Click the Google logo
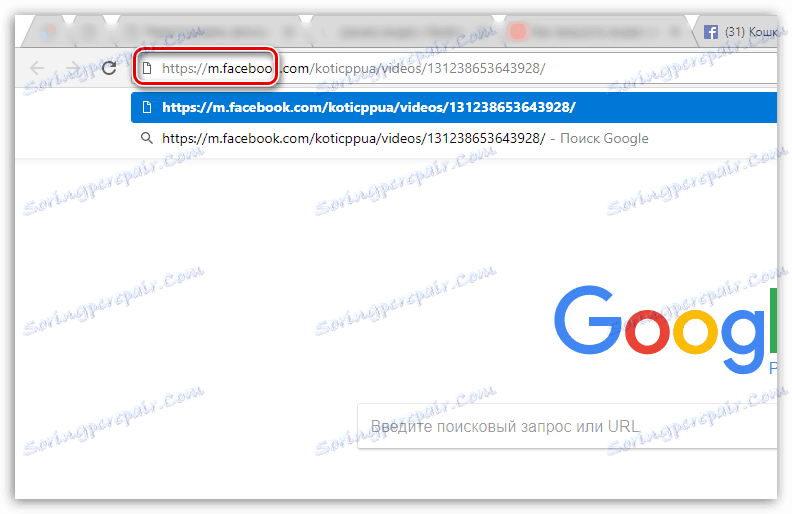Viewport: 792px width, 514px height. 665,330
